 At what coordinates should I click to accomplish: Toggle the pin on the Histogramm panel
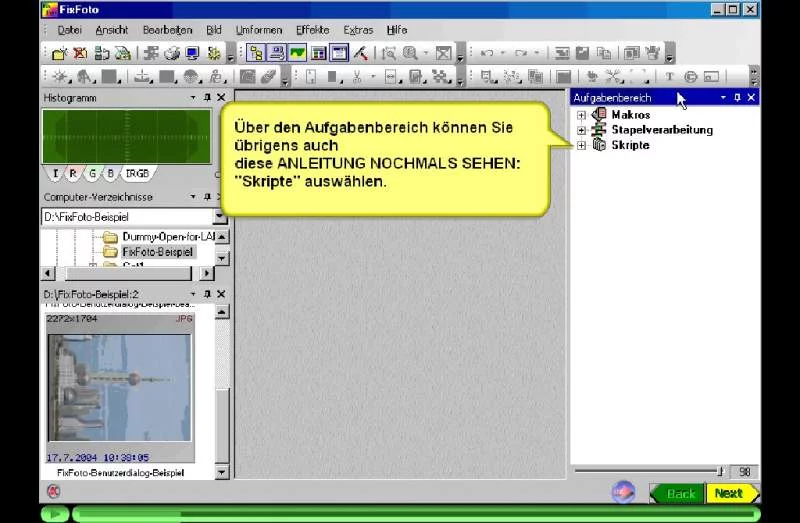(207, 97)
